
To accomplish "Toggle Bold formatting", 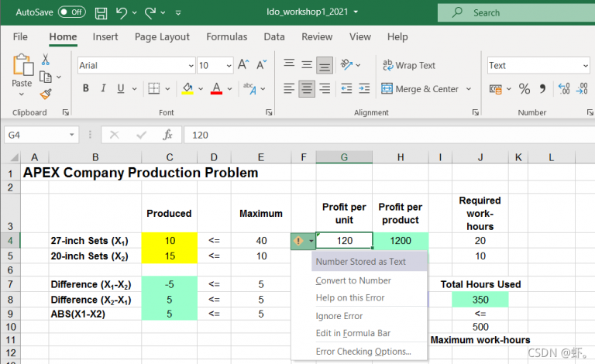I will click(x=86, y=88).
